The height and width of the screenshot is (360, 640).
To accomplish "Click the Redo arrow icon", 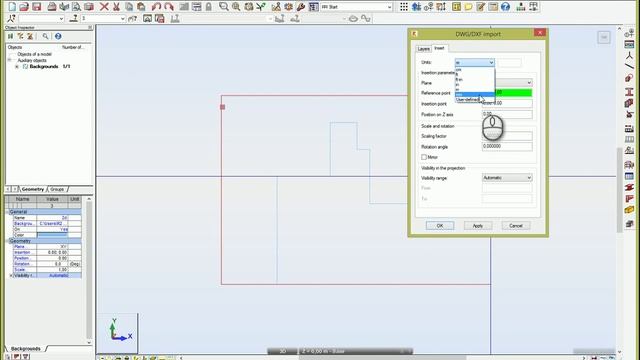I will tap(169, 7).
